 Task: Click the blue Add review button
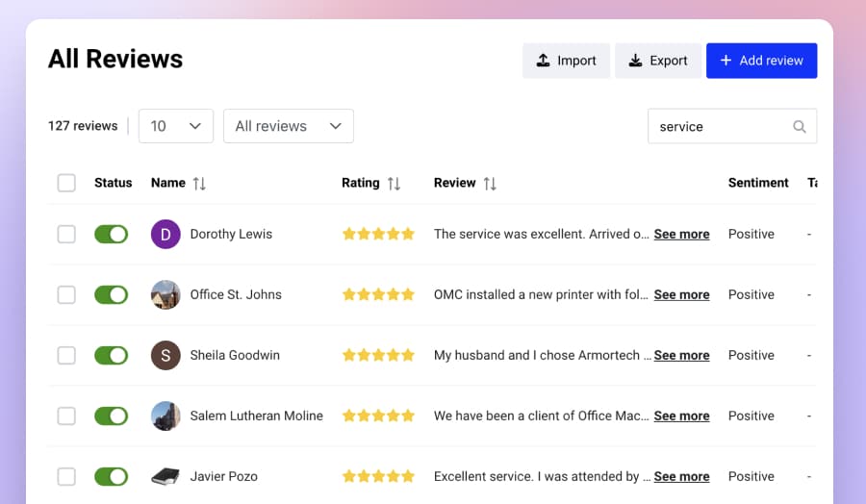[x=761, y=61]
